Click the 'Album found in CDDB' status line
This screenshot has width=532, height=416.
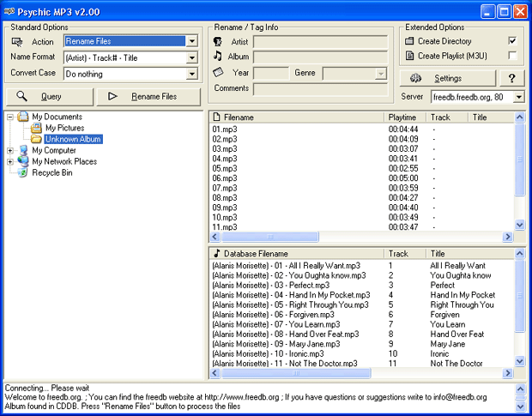123,407
